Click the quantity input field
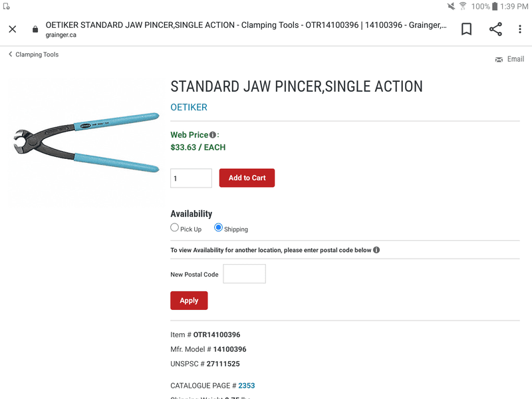Viewport: 532px width, 399px height. [191, 178]
